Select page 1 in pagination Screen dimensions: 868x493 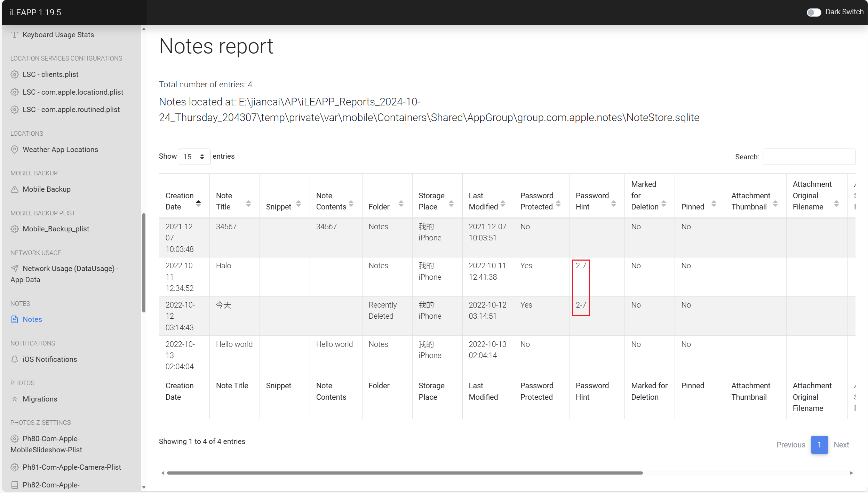click(819, 445)
